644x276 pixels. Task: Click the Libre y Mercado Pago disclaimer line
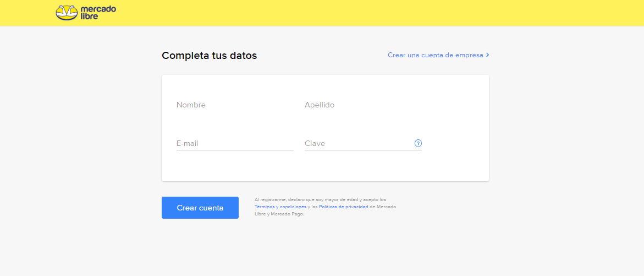(279, 214)
